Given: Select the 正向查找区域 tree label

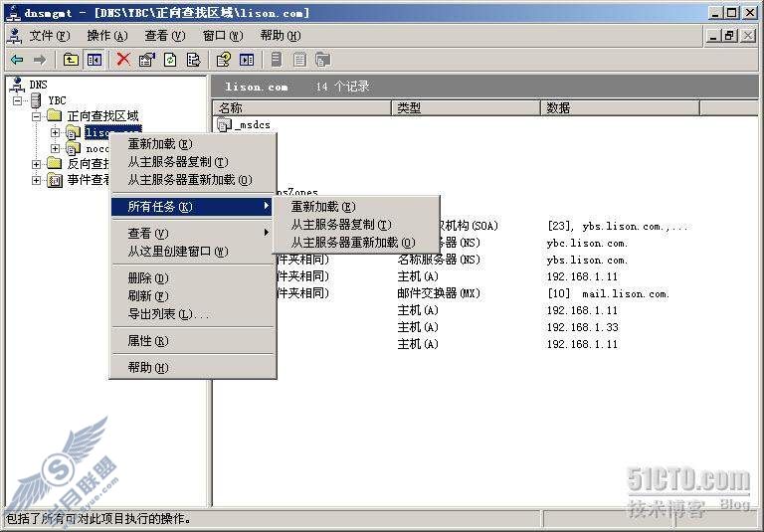Looking at the screenshot, I should click(102, 116).
